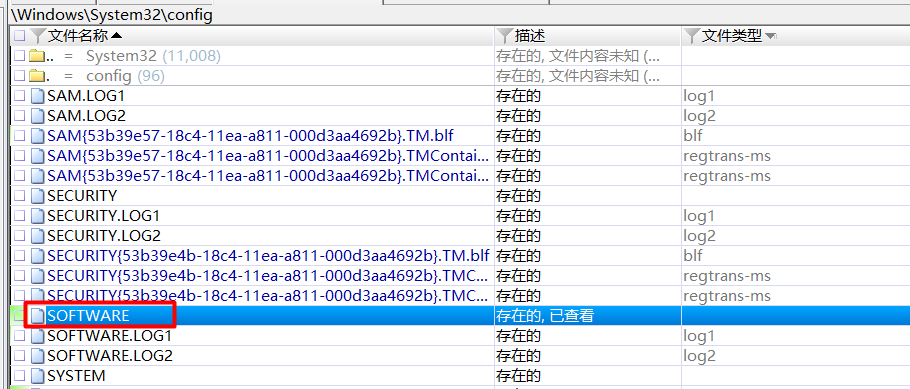Select the file name SAM.LOG2
The height and width of the screenshot is (389, 910).
[86, 116]
